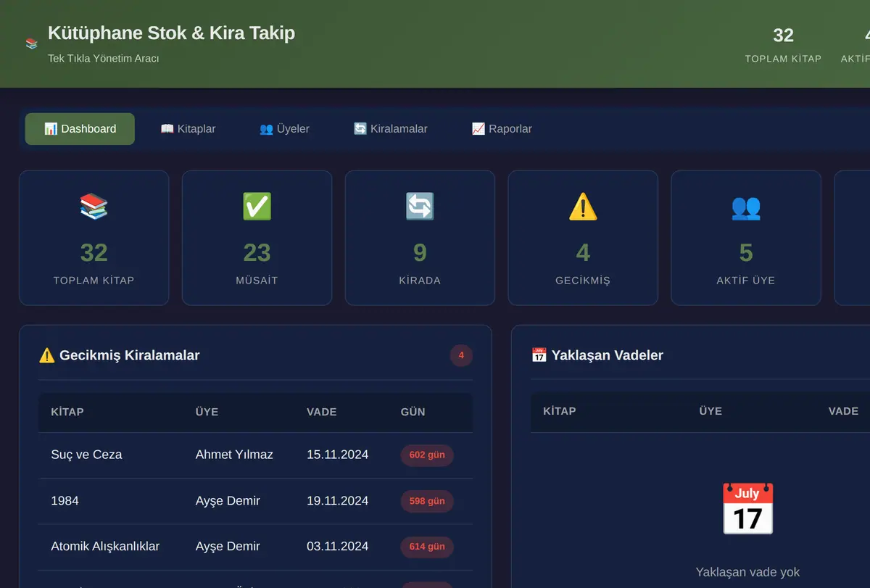Click the book title Suç ve Ceza
Image resolution: width=870 pixels, height=588 pixels.
(x=86, y=455)
